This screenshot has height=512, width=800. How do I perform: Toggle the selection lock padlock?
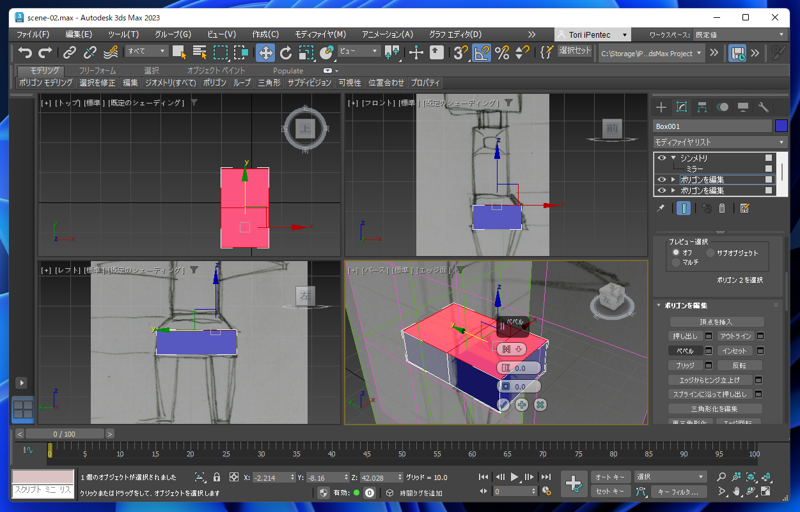coord(217,477)
